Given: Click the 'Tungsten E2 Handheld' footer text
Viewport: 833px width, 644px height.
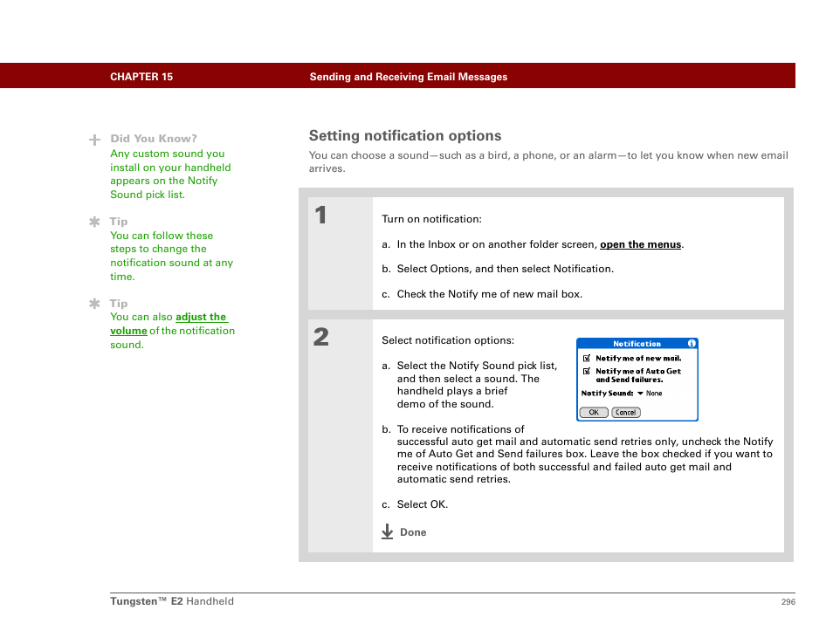Looking at the screenshot, I should tap(172, 601).
